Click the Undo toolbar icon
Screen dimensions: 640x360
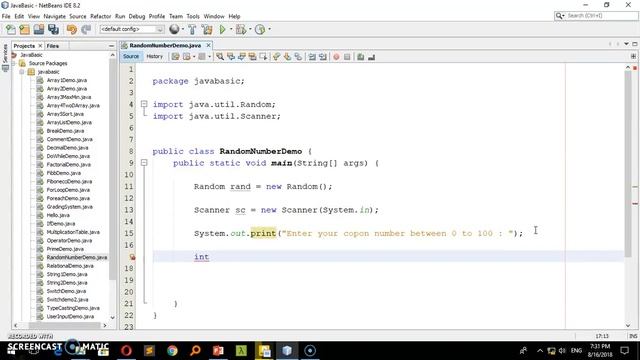coord(72,29)
